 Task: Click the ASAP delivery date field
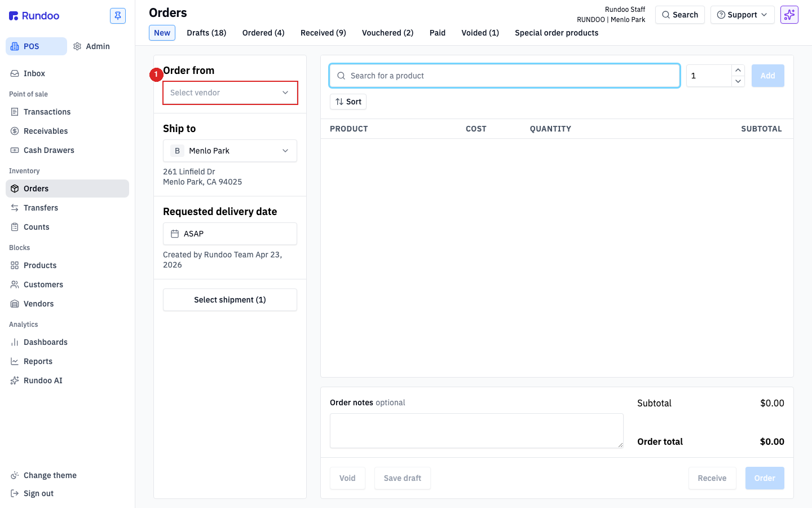click(230, 234)
